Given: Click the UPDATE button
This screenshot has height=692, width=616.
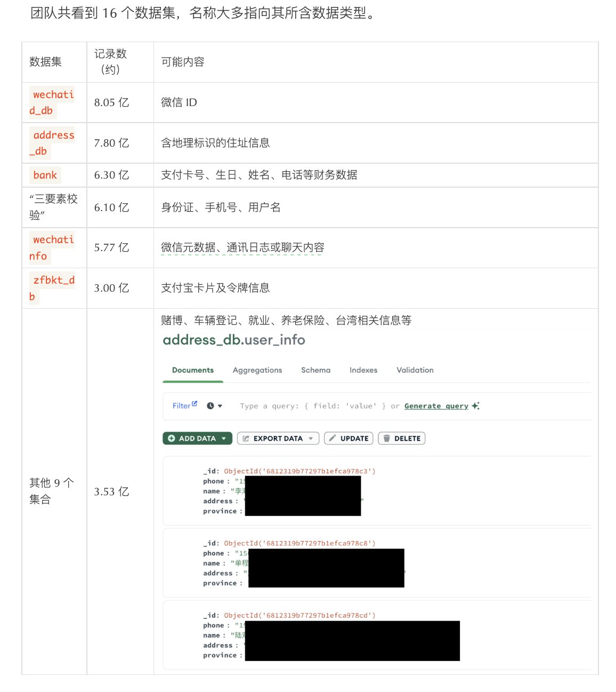Looking at the screenshot, I should click(x=348, y=438).
